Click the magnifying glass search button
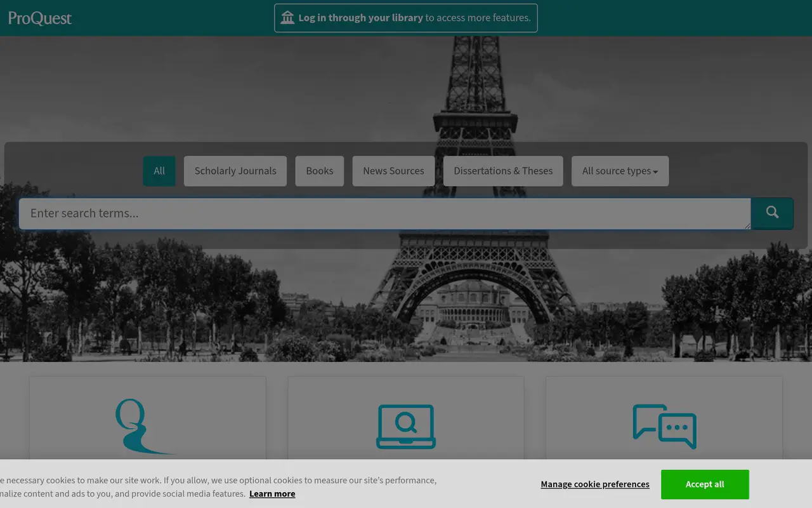Viewport: 812px width, 508px height. [x=772, y=213]
